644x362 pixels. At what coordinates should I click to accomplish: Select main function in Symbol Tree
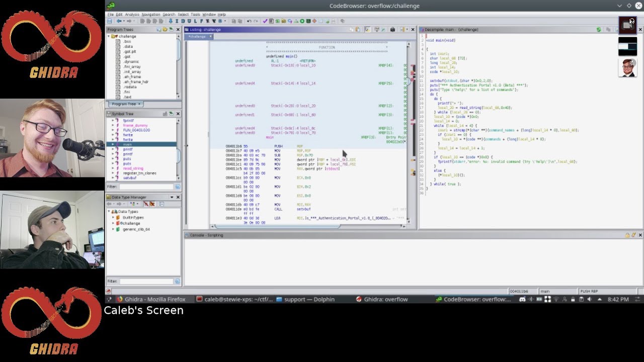coord(127,144)
